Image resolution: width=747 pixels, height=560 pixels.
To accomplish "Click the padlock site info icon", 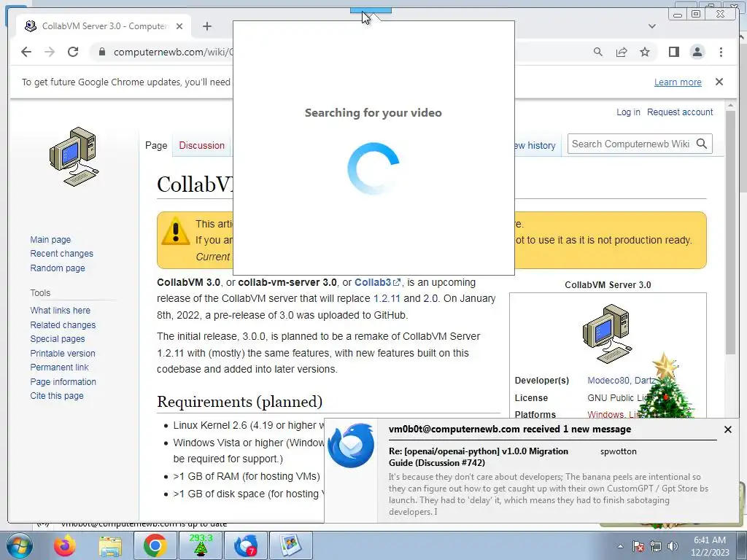I will click(x=102, y=52).
